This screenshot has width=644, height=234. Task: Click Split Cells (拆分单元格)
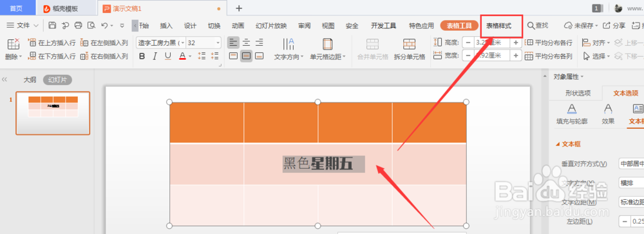[409, 50]
